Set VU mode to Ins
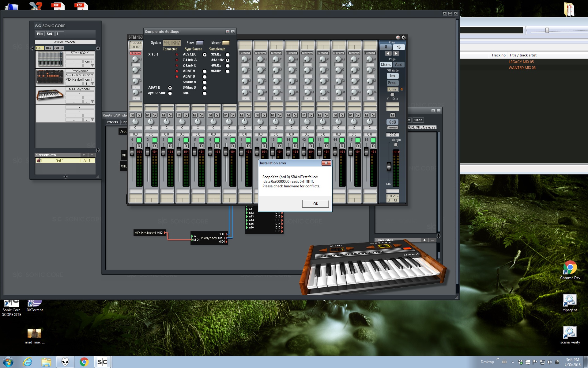Screen dimensions: 588x368 tap(393, 76)
